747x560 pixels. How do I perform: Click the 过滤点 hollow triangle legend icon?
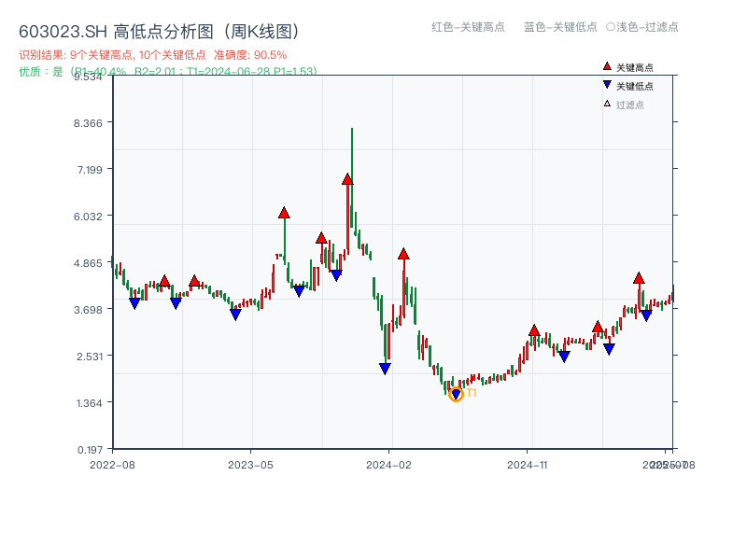605,102
